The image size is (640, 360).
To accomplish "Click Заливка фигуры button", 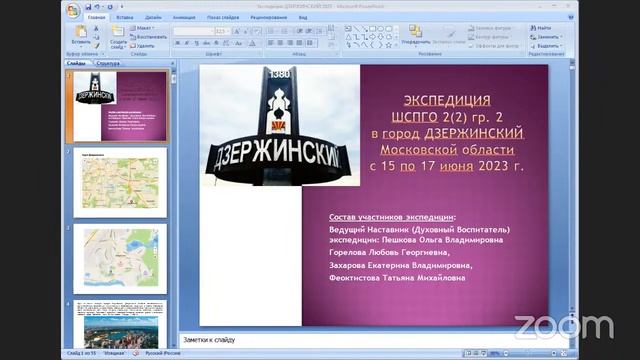I will pos(490,28).
